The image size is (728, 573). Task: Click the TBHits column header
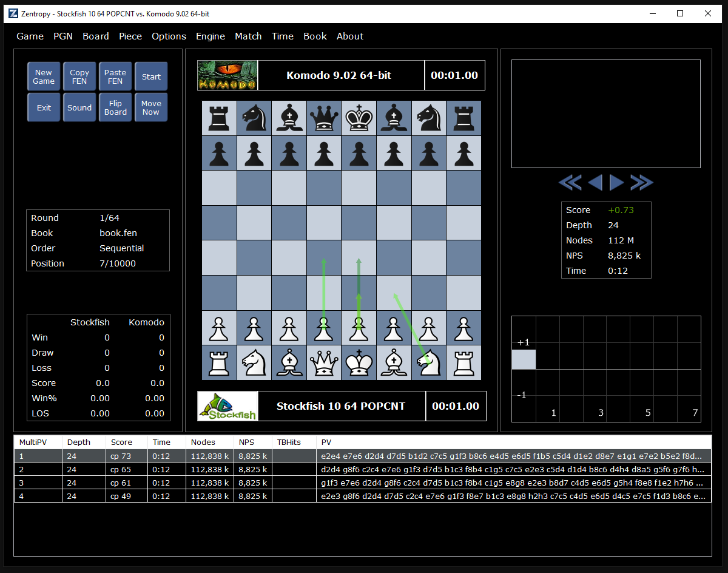coord(294,442)
